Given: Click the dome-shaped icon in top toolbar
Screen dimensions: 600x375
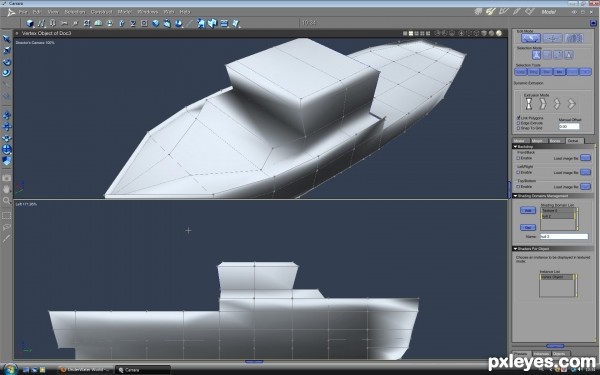Looking at the screenshot, I should click(98, 23).
